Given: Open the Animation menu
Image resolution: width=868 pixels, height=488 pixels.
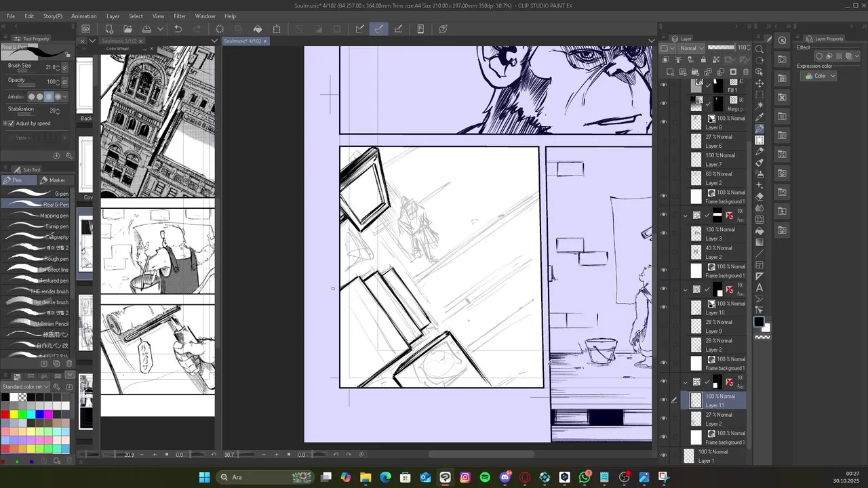Looking at the screenshot, I should pos(84,16).
